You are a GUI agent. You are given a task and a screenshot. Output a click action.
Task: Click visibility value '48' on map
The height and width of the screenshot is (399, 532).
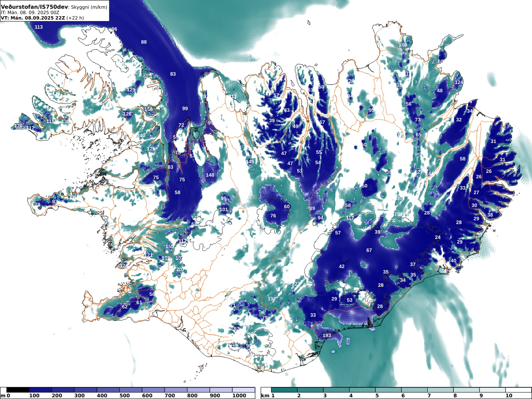440,91
